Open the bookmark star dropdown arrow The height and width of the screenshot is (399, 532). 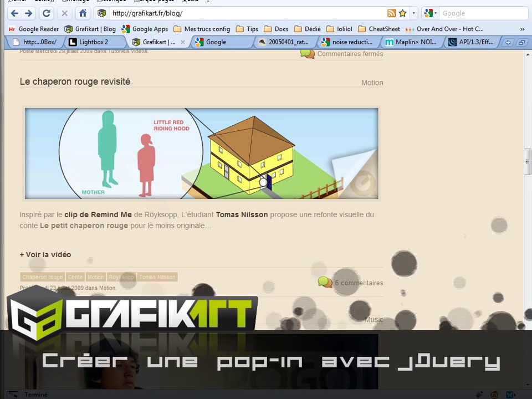[413, 13]
